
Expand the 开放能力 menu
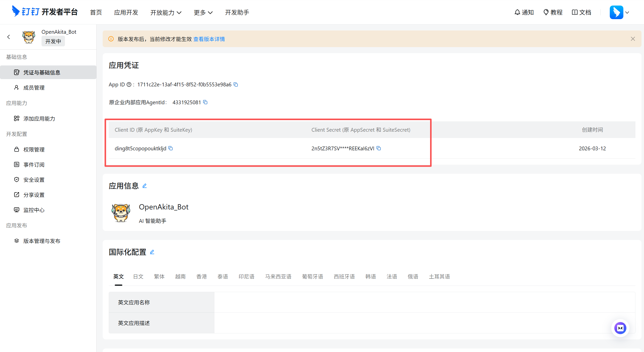point(166,12)
